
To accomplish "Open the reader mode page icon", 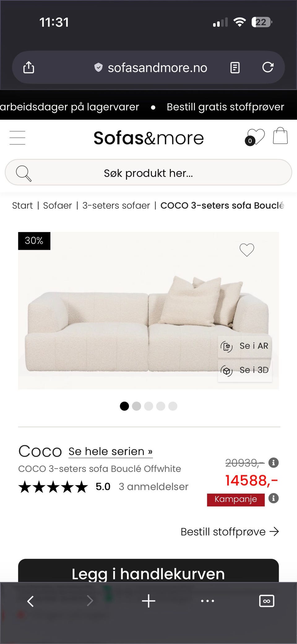I will [x=235, y=67].
